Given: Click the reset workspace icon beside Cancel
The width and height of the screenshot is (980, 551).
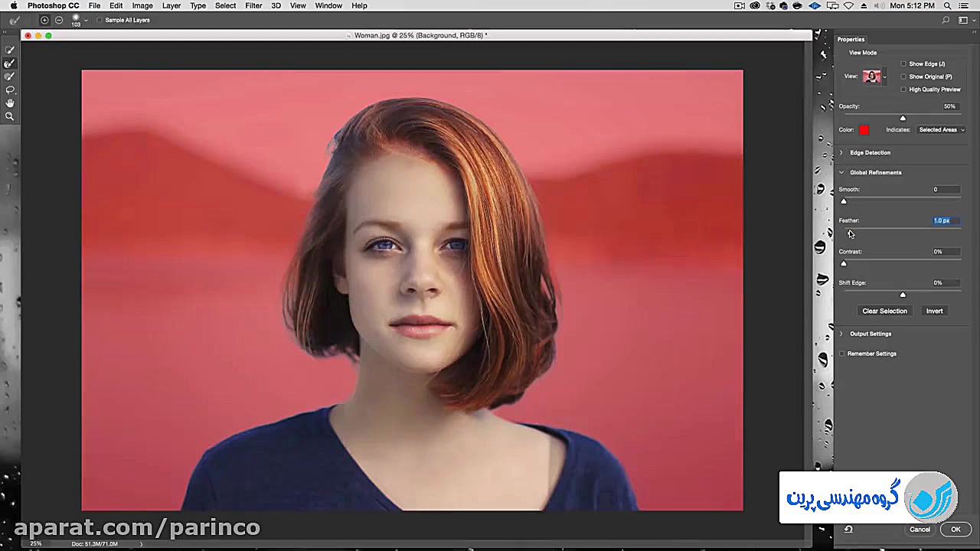Looking at the screenshot, I should pos(848,529).
